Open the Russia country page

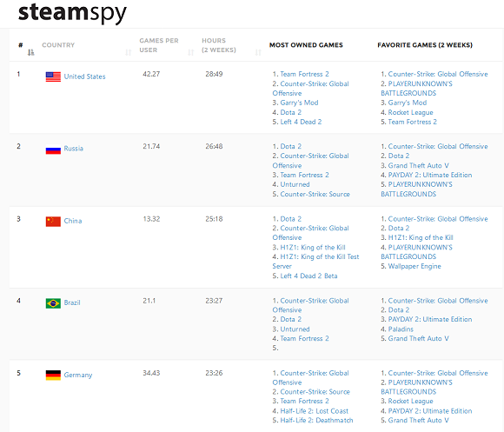coord(73,149)
